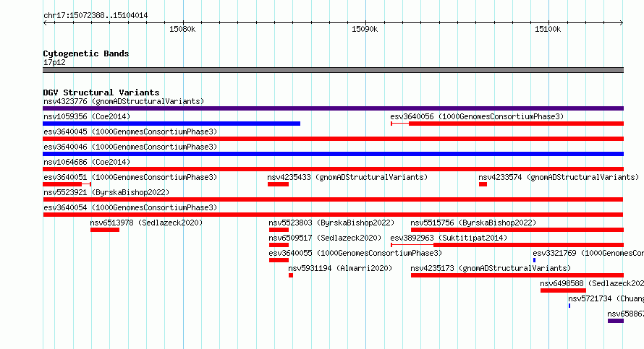This screenshot has width=644, height=349.
Task: Open the nsv5931194 (Almarri2020) label
Action: (340, 268)
